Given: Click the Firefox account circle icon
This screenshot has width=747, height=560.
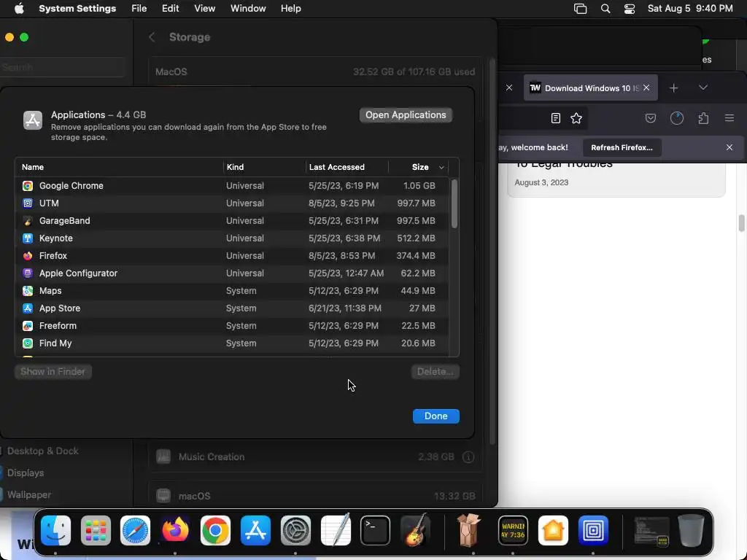Looking at the screenshot, I should pyautogui.click(x=677, y=118).
